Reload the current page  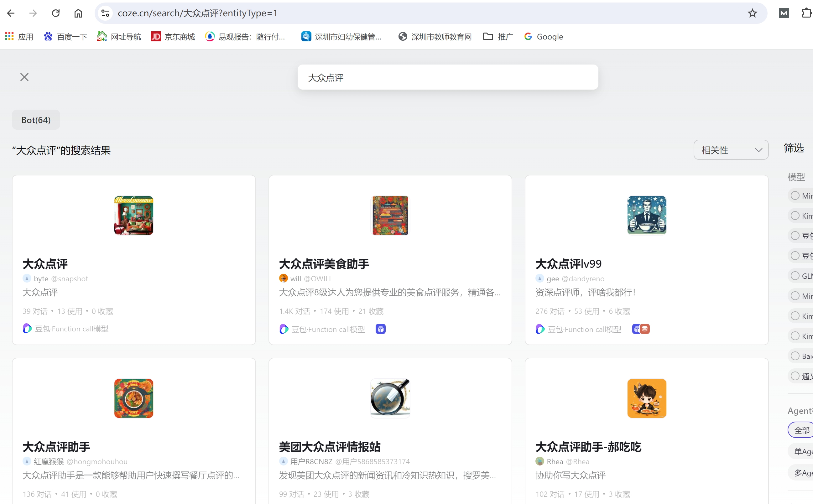coord(56,13)
